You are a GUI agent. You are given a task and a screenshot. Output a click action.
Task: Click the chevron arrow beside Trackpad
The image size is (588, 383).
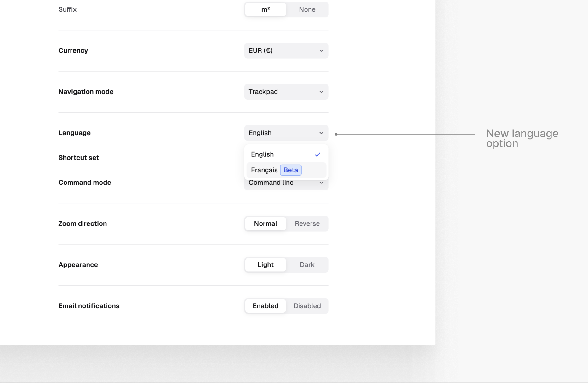(321, 92)
